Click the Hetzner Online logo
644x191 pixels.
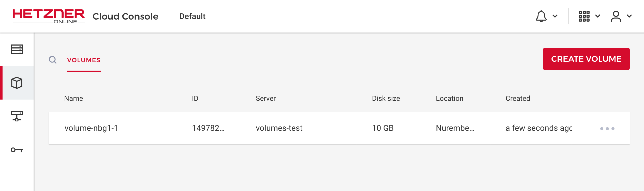(x=49, y=16)
